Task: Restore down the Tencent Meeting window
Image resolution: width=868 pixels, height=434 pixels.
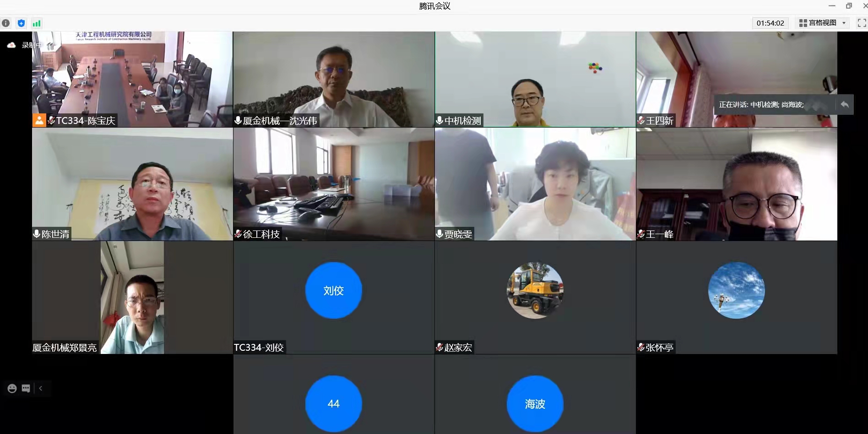Action: (849, 6)
